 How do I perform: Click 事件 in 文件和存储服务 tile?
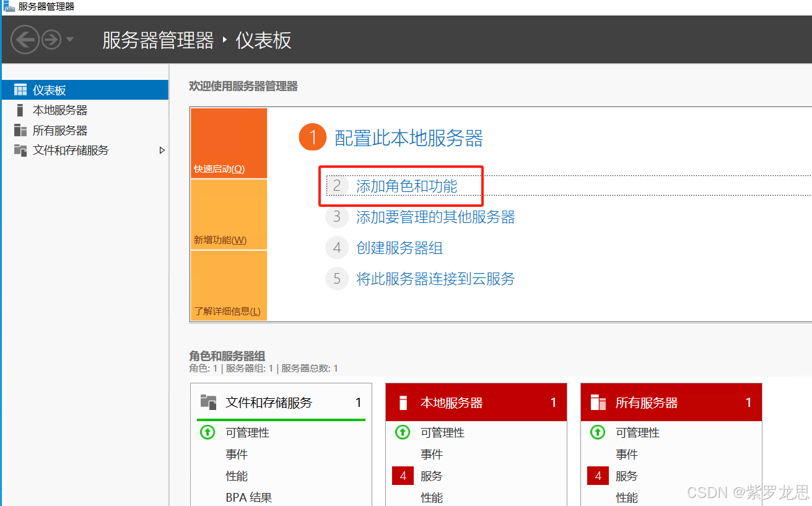[237, 454]
